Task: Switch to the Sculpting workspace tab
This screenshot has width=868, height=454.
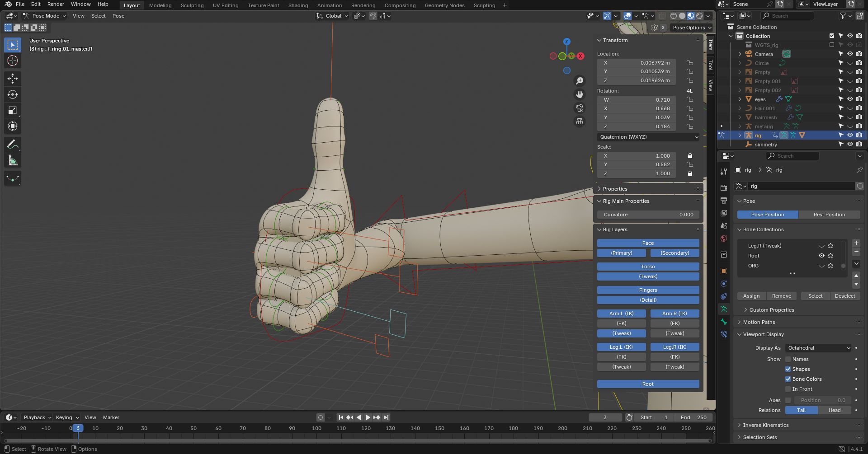Action: tap(192, 5)
